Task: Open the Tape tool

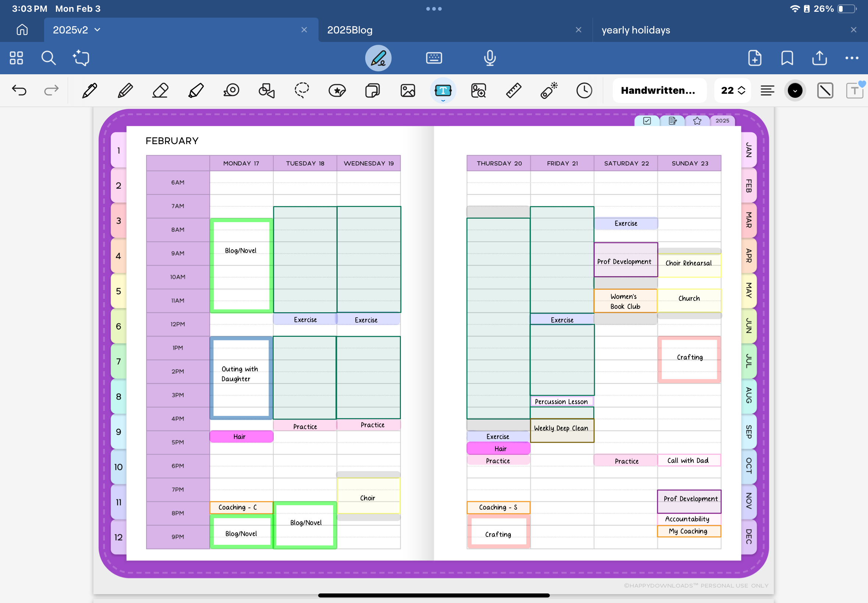Action: pos(231,91)
